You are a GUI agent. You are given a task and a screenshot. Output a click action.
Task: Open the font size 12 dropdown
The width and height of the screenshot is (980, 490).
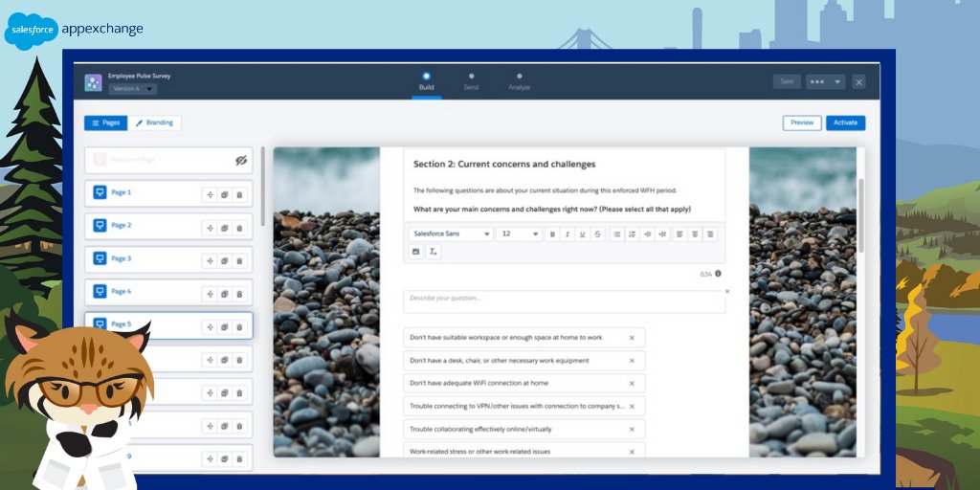tap(520, 234)
